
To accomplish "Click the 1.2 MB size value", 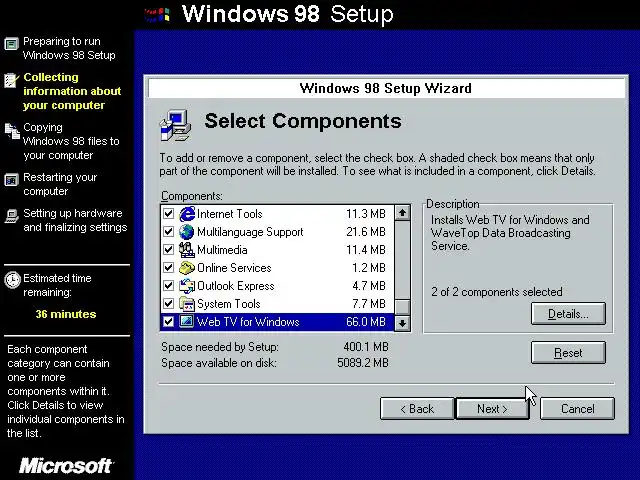I will (x=369, y=268).
